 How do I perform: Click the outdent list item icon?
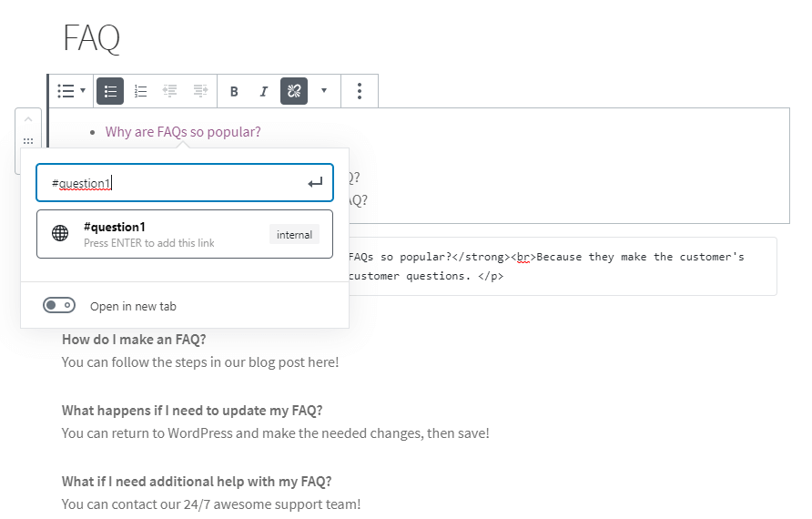(169, 91)
